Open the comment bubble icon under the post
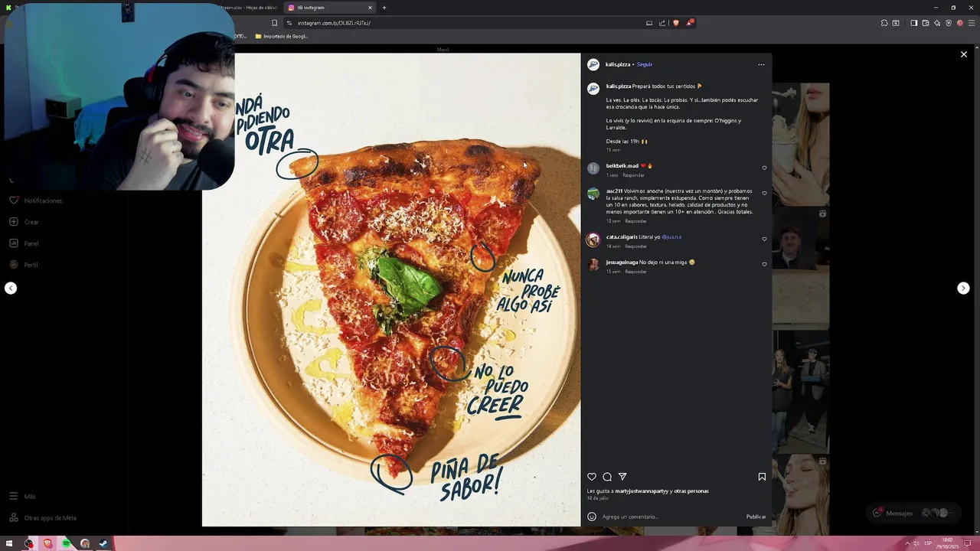980x551 pixels. click(607, 477)
